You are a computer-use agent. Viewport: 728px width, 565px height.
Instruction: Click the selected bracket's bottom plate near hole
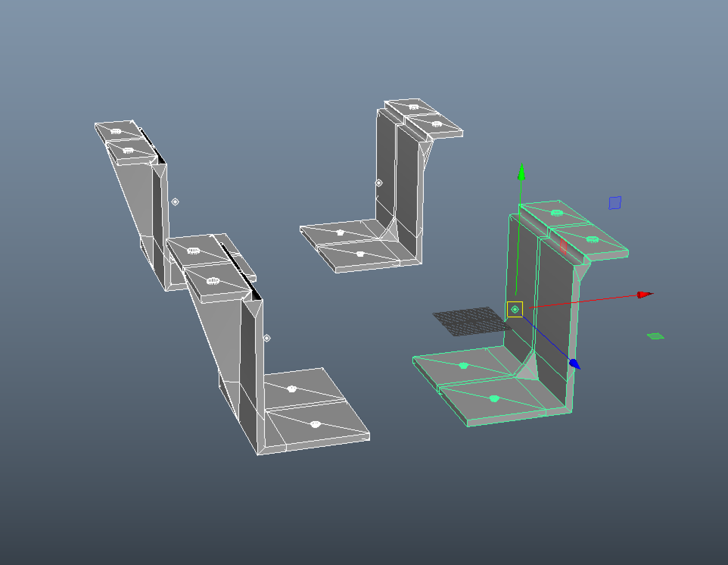pos(494,398)
